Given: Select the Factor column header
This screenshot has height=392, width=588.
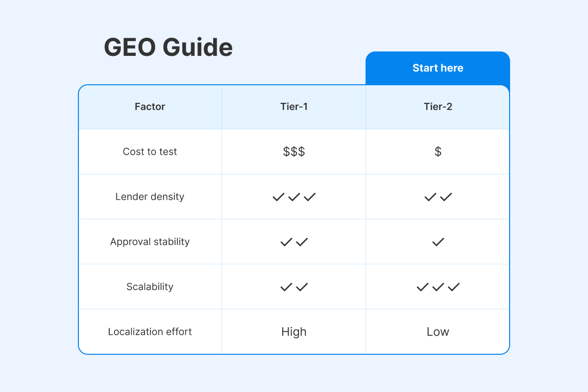Looking at the screenshot, I should click(150, 107).
